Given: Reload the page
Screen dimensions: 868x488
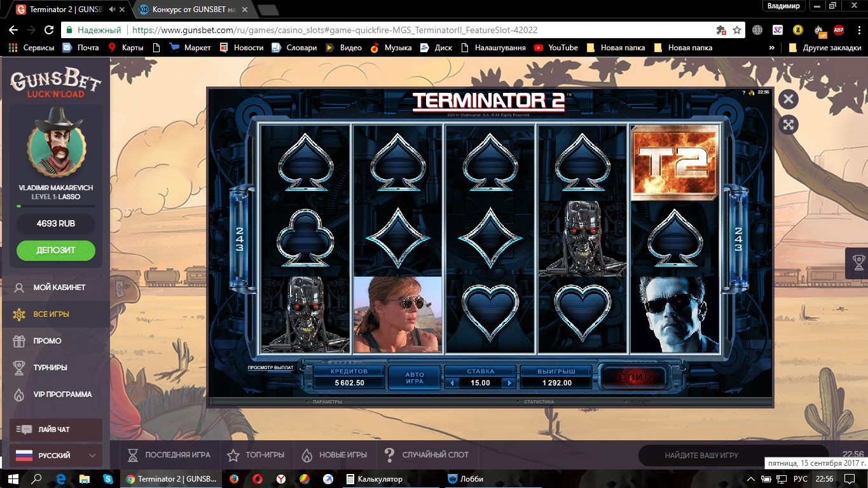Looking at the screenshot, I should [x=49, y=30].
